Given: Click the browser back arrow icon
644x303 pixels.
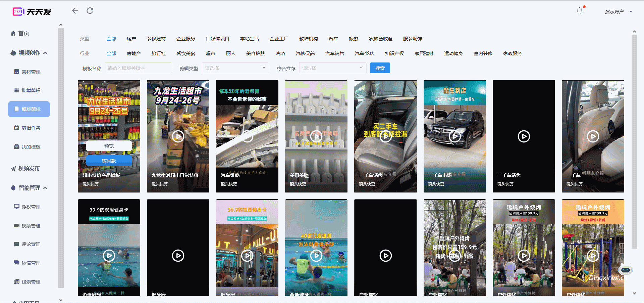Looking at the screenshot, I should click(75, 11).
